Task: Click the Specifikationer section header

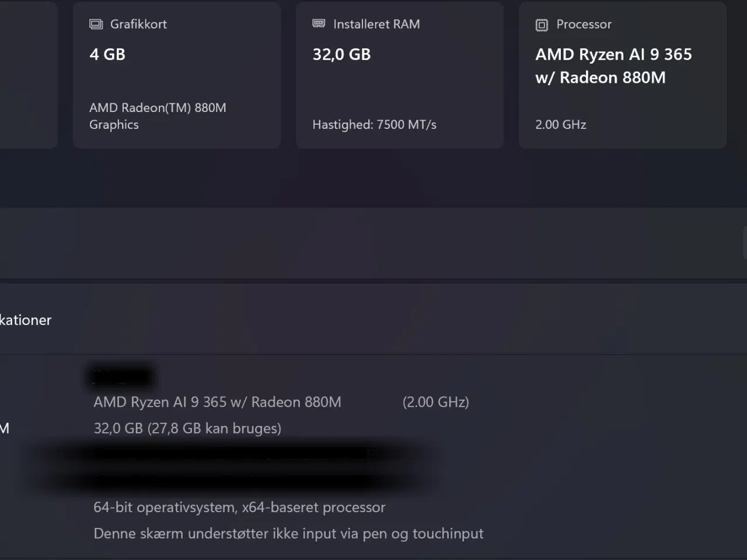Action: pyautogui.click(x=26, y=320)
